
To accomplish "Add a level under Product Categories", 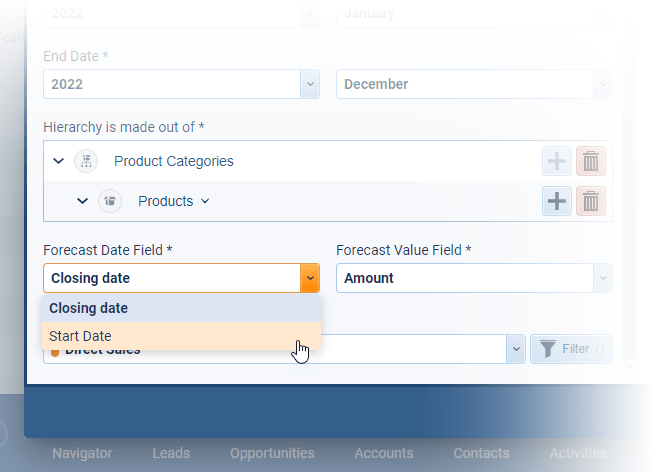I will click(x=557, y=161).
